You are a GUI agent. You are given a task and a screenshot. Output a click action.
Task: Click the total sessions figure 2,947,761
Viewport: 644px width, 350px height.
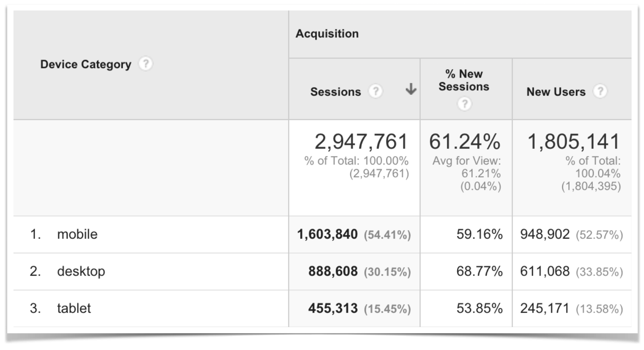pos(360,142)
